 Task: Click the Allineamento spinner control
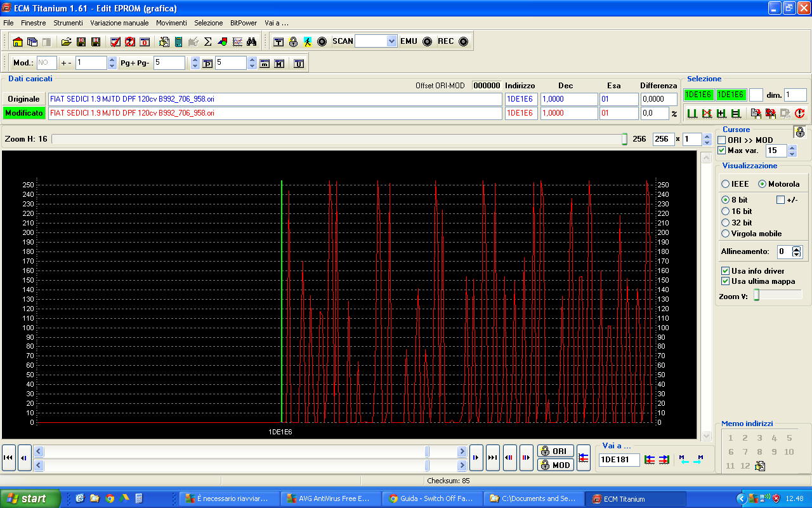797,251
